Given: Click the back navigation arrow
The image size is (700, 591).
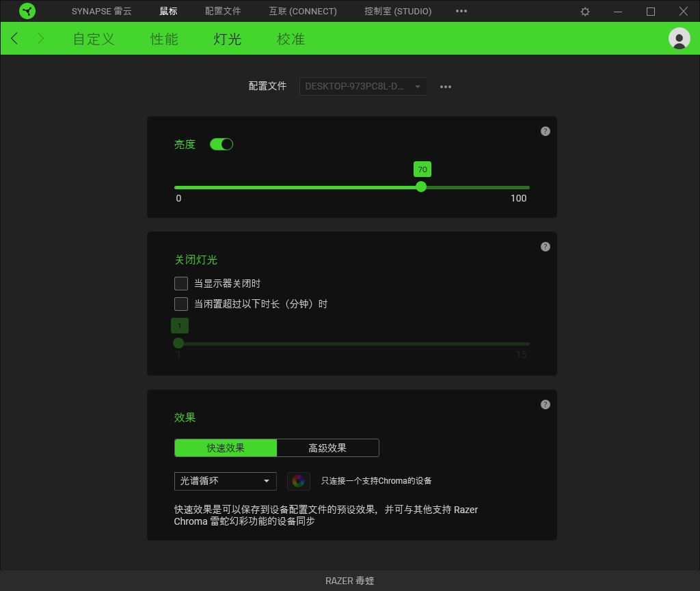Looking at the screenshot, I should [14, 38].
